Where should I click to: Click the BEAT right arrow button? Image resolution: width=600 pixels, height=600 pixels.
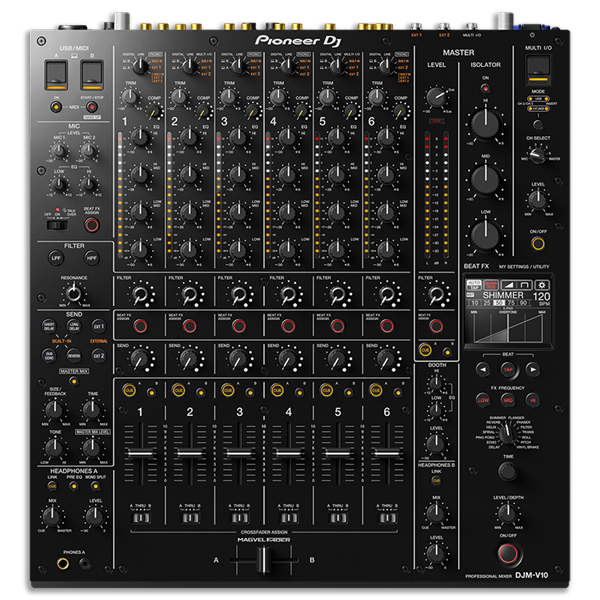(533, 369)
